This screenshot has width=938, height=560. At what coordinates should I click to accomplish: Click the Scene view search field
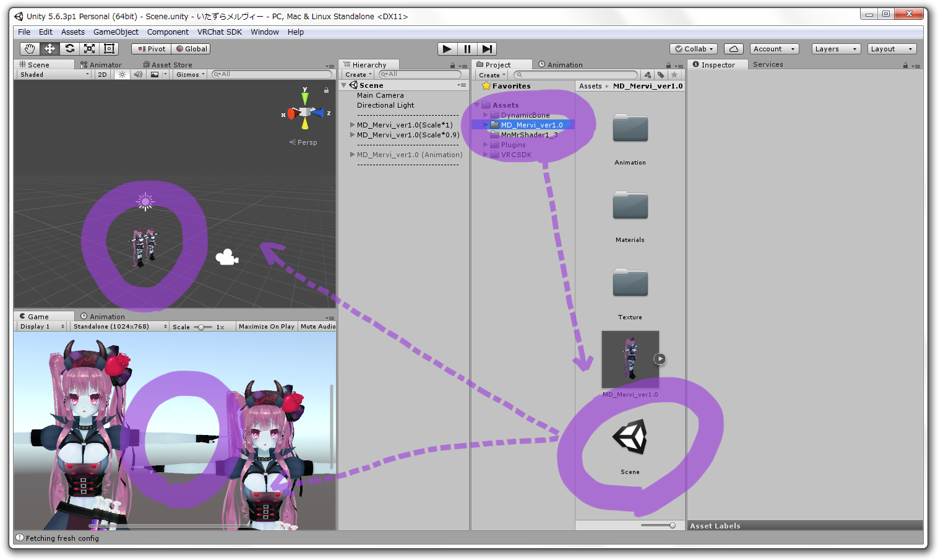pos(272,74)
